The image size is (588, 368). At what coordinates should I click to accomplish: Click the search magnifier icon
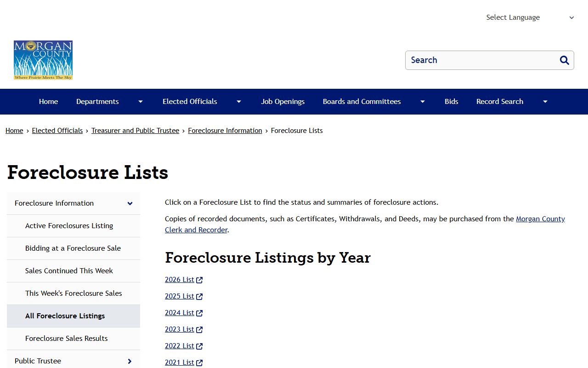click(565, 60)
